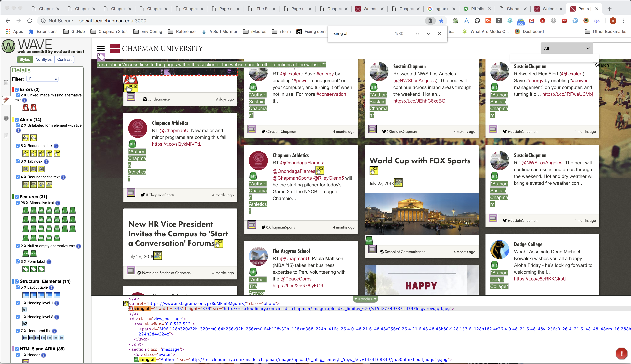Viewport: 631px width, 364px height.
Task: Open the https://t.co/c5cRKKCkpU link
Action: click(540, 279)
